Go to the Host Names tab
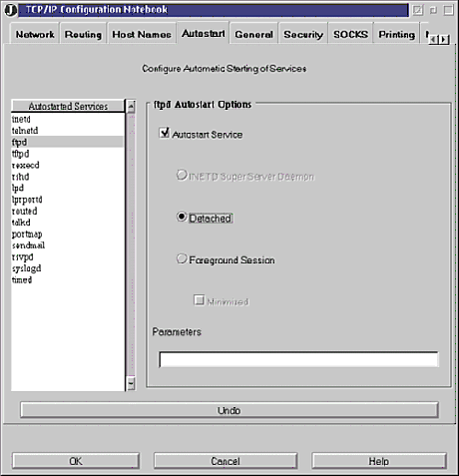 tap(142, 34)
